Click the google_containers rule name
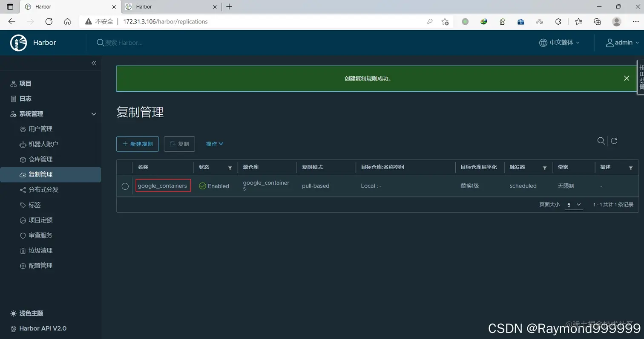The height and width of the screenshot is (339, 644). click(162, 186)
